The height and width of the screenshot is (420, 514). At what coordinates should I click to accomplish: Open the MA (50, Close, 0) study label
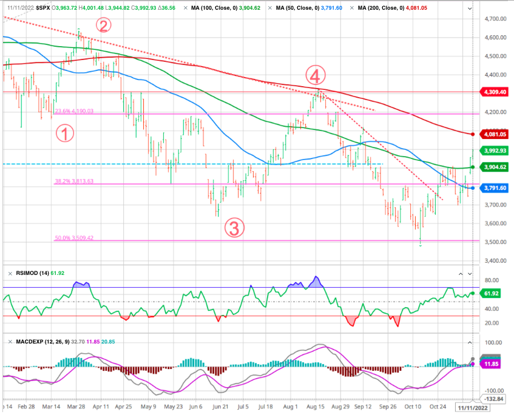297,8
